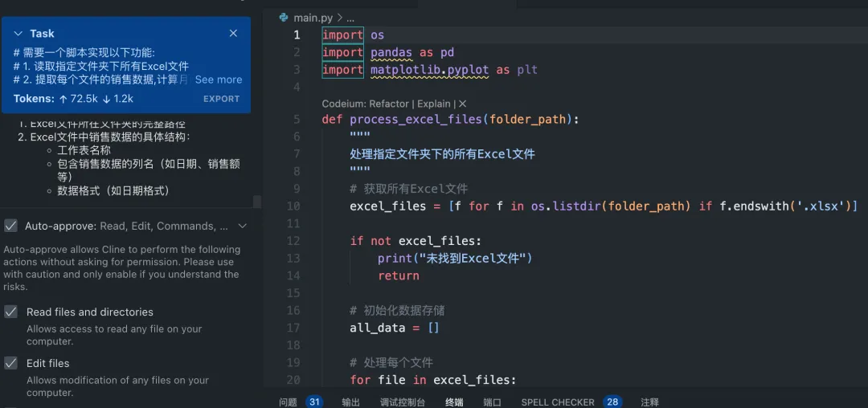Collapse the Task header chevron
868x408 pixels.
pos(18,34)
